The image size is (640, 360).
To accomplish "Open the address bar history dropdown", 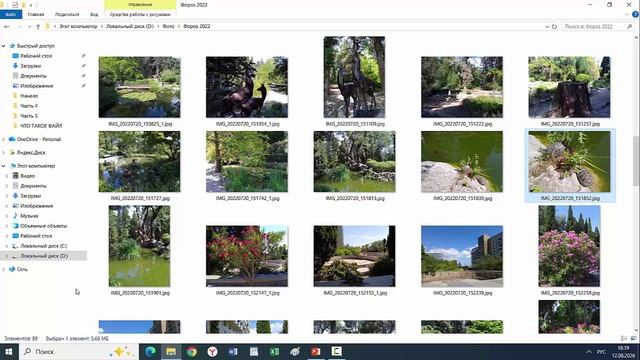I will pyautogui.click(x=547, y=27).
